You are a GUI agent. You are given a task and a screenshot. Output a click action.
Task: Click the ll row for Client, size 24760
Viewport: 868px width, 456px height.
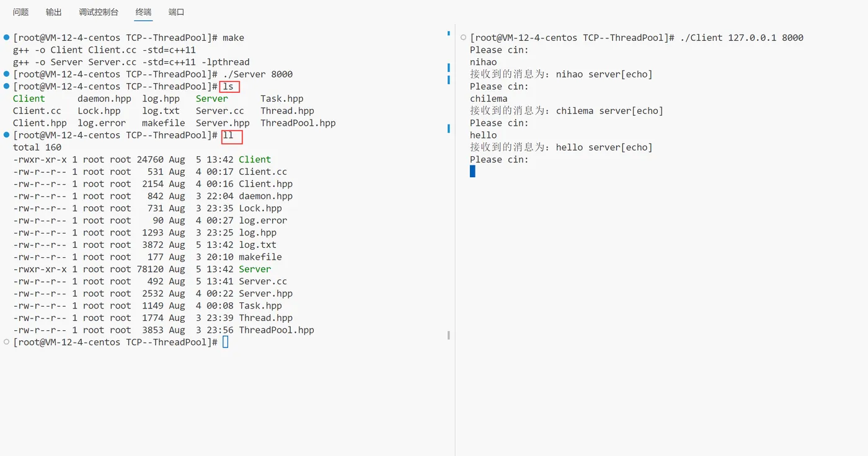click(x=142, y=159)
